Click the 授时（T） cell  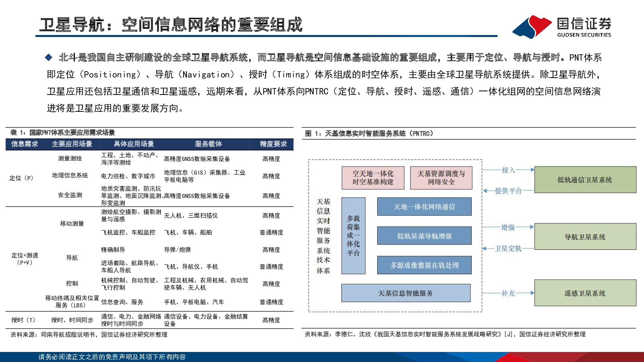[23, 320]
